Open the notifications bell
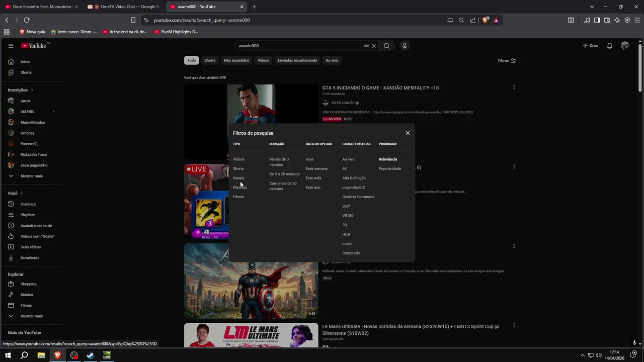Viewport: 644px width, 362px height. [x=609, y=46]
